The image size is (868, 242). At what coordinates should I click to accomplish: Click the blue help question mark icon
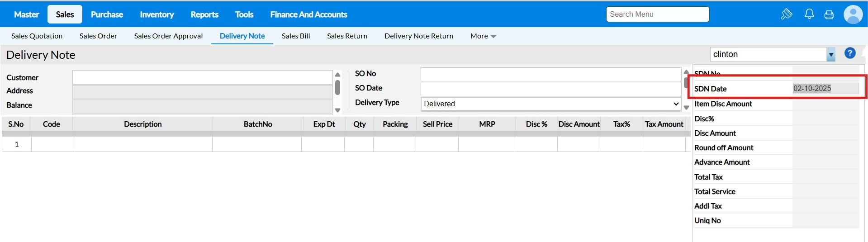[x=850, y=53]
